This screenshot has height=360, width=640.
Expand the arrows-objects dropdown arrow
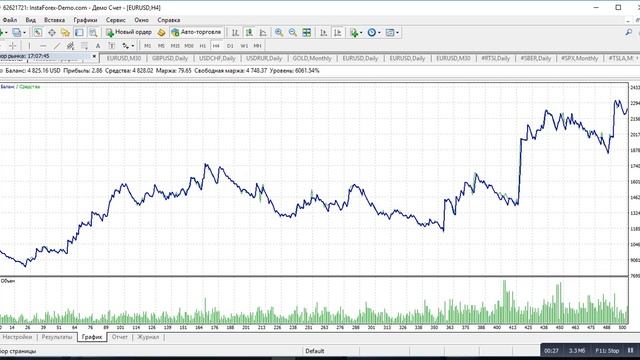133,46
